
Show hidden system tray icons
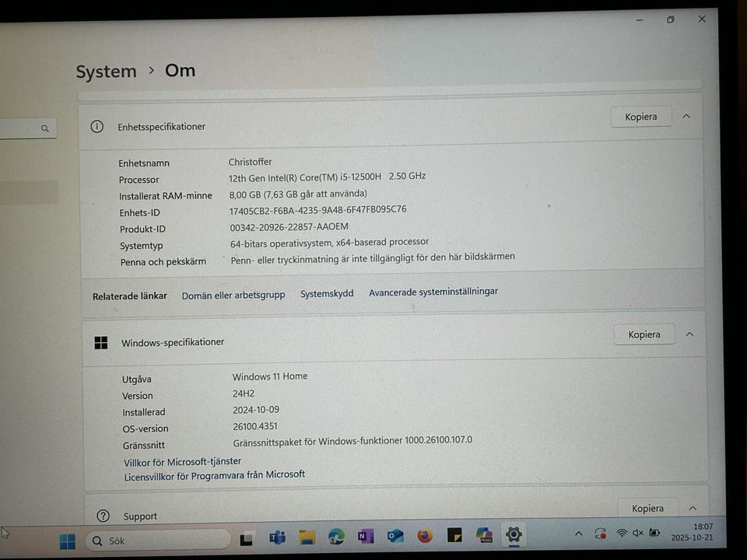tap(578, 534)
